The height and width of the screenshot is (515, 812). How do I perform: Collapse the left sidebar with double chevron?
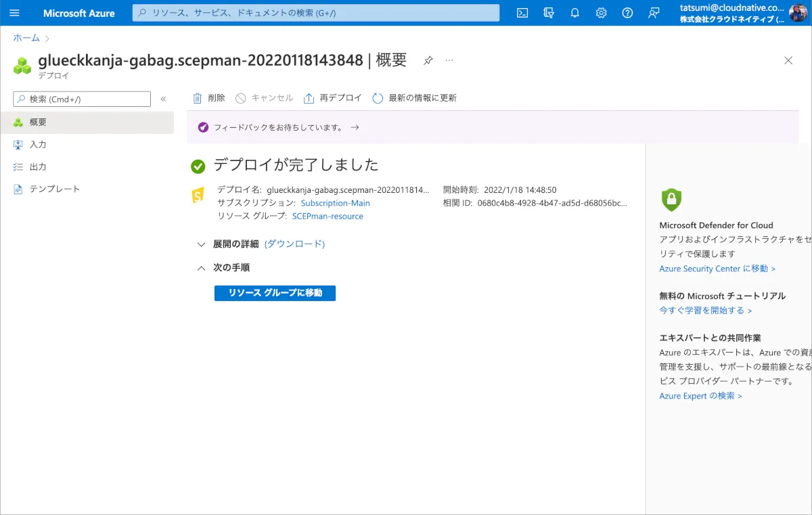coord(163,99)
